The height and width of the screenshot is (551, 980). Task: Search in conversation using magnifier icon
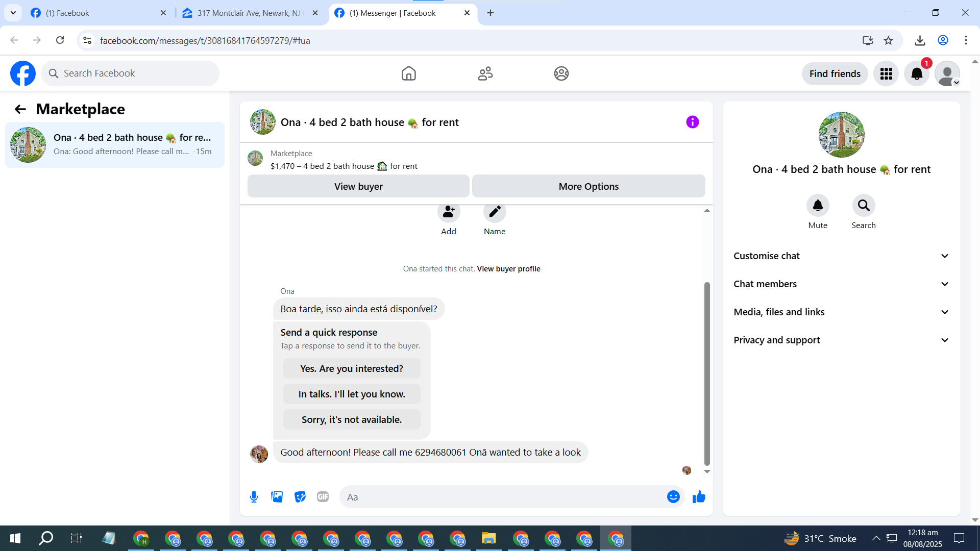[863, 206]
